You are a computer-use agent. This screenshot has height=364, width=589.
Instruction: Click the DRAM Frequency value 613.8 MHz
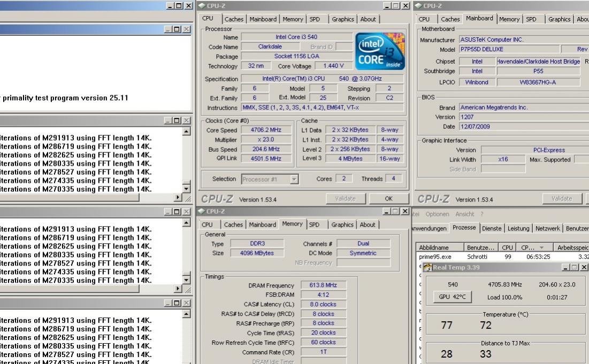(x=323, y=285)
